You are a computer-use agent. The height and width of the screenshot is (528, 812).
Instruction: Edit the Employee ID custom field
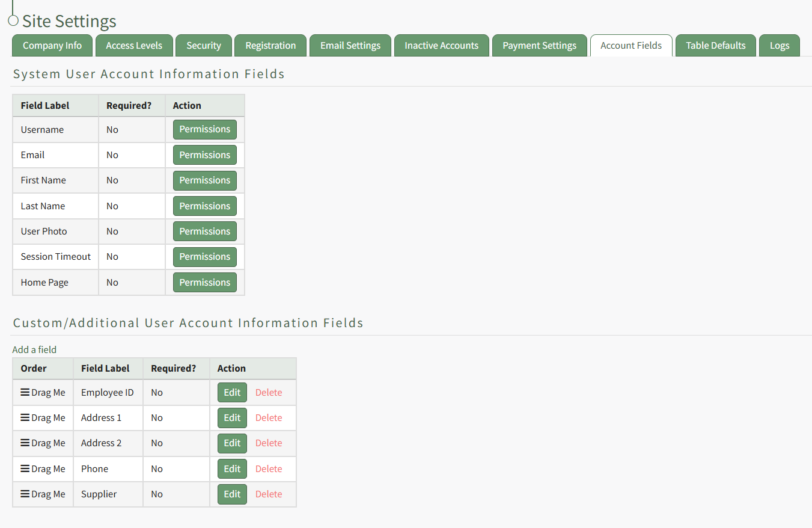coord(232,393)
